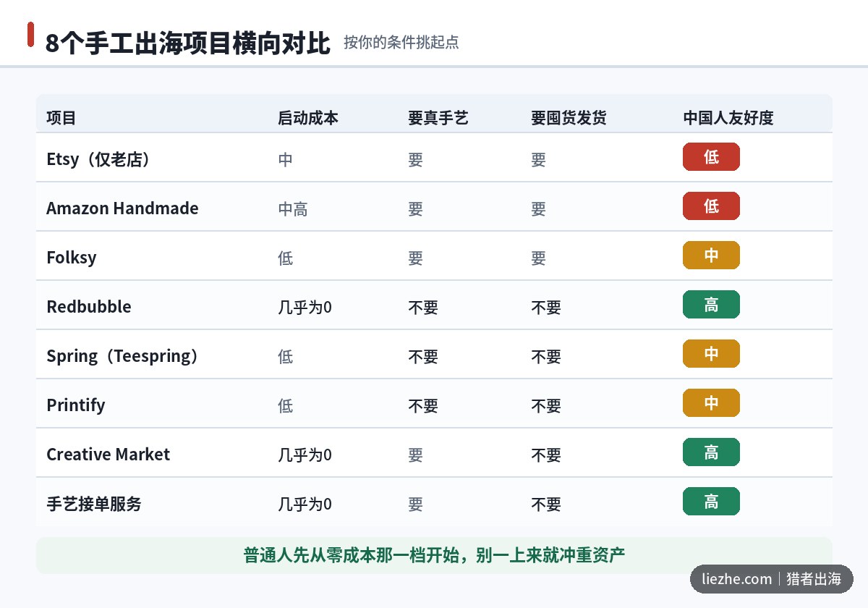Click 低 startup cost in Folksy row

click(x=286, y=258)
